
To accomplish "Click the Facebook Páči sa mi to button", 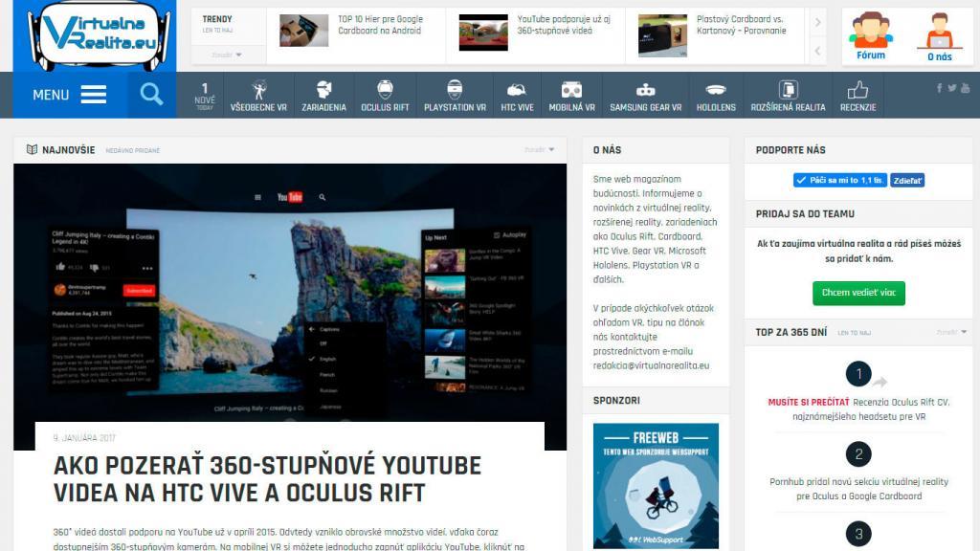I will 840,181.
